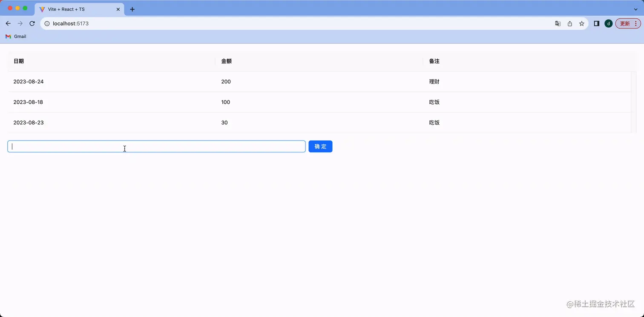The image size is (644, 317).
Task: Click the forward navigation arrow
Action: tap(20, 23)
